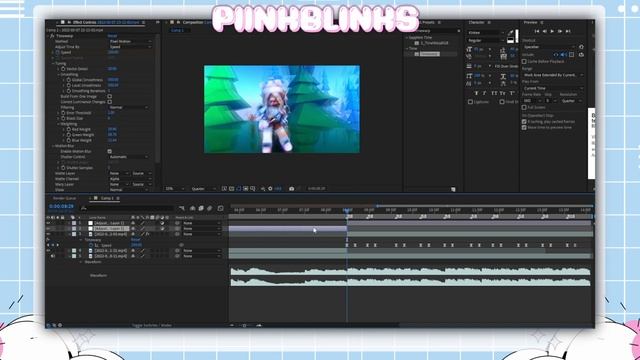Toggle motion blur enable icon in timeline header
640x360 pixels.
(x=210, y=208)
